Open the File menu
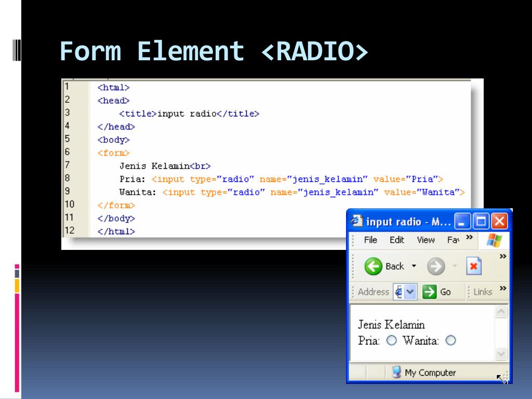This screenshot has width=532, height=399. (370, 240)
